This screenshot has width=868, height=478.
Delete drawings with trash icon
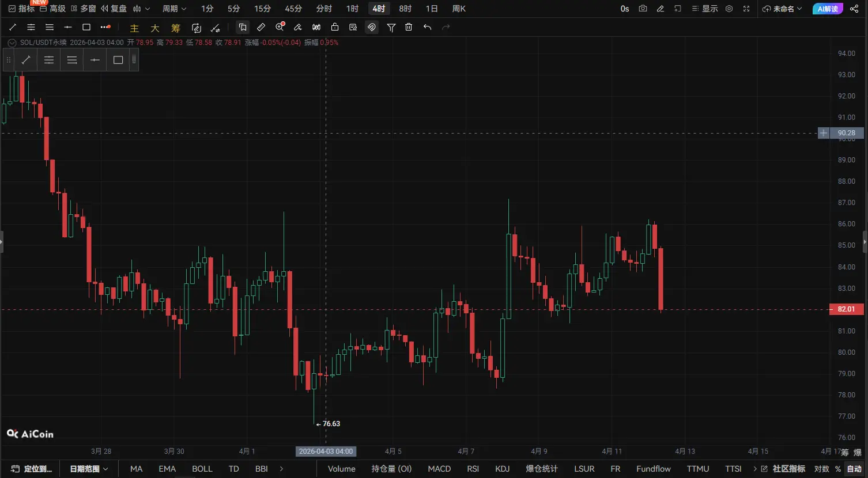(409, 27)
